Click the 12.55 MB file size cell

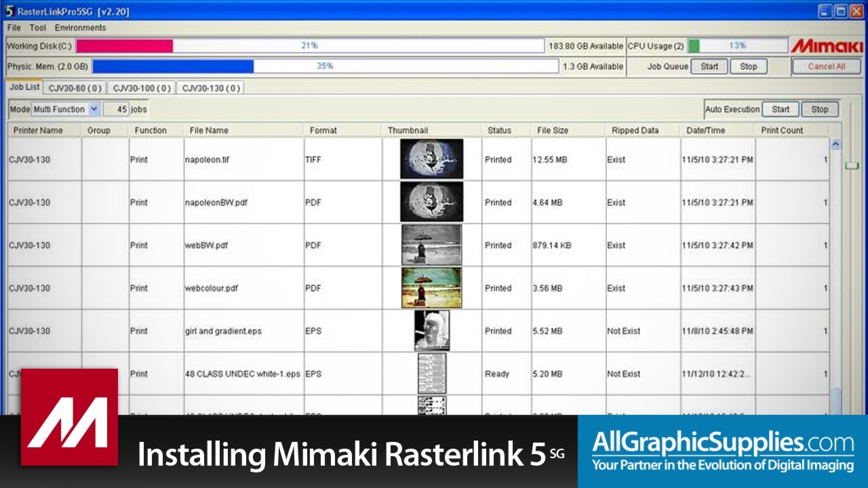coord(568,160)
